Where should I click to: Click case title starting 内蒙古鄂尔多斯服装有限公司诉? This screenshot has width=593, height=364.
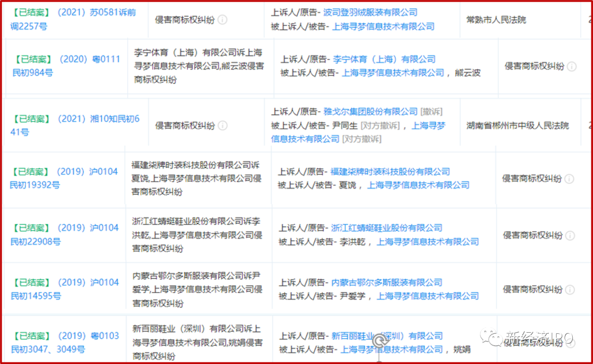coord(198,289)
